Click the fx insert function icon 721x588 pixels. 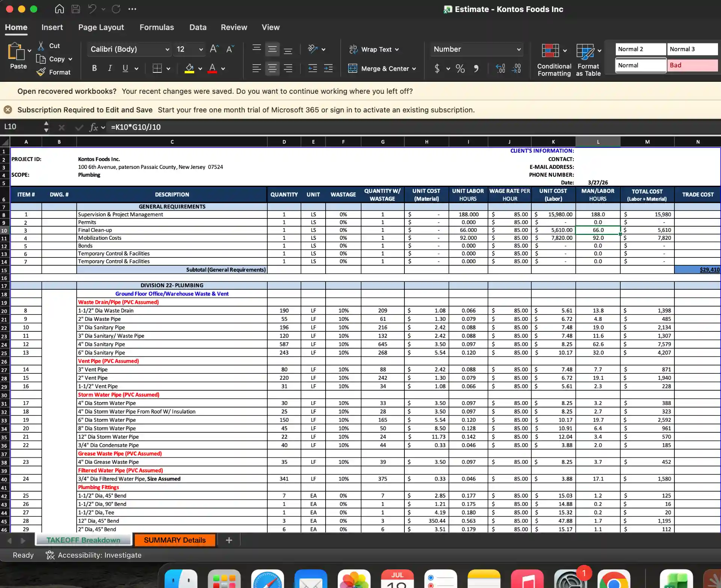(x=94, y=127)
